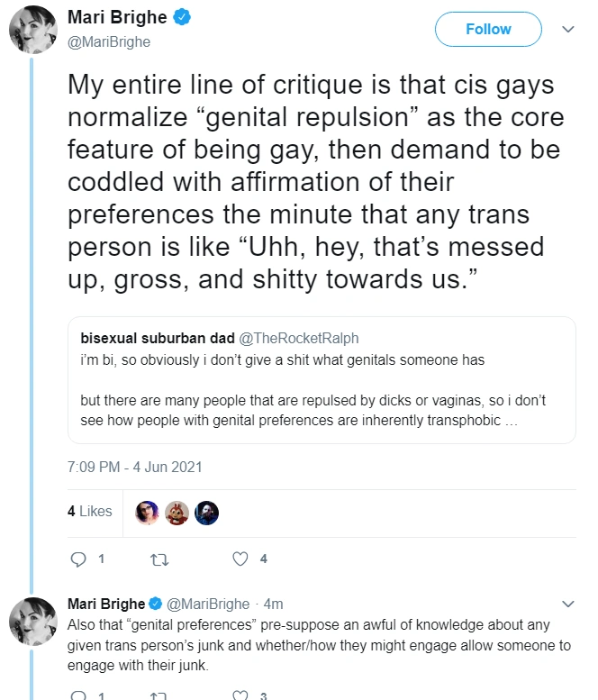The width and height of the screenshot is (598, 700).
Task: Expand the main tweet options chevron
Action: point(568,29)
